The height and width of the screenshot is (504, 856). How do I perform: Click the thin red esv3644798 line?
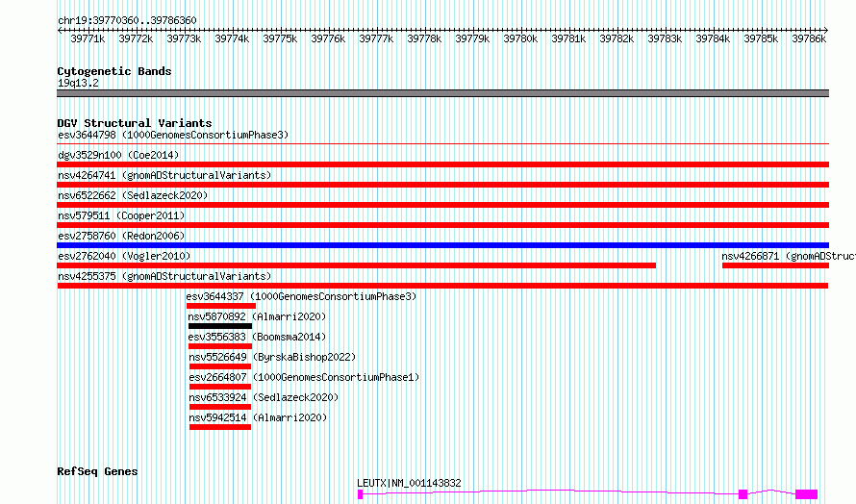(x=442, y=144)
